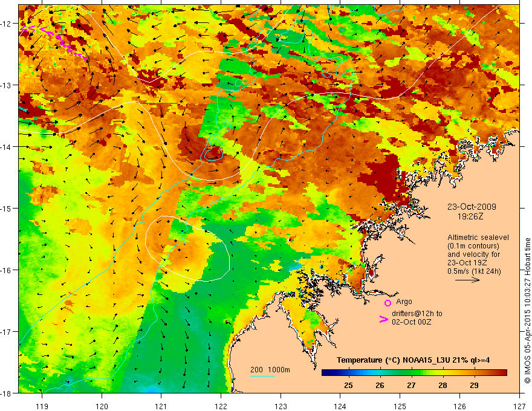Click colorbar tick label 27

411,385
